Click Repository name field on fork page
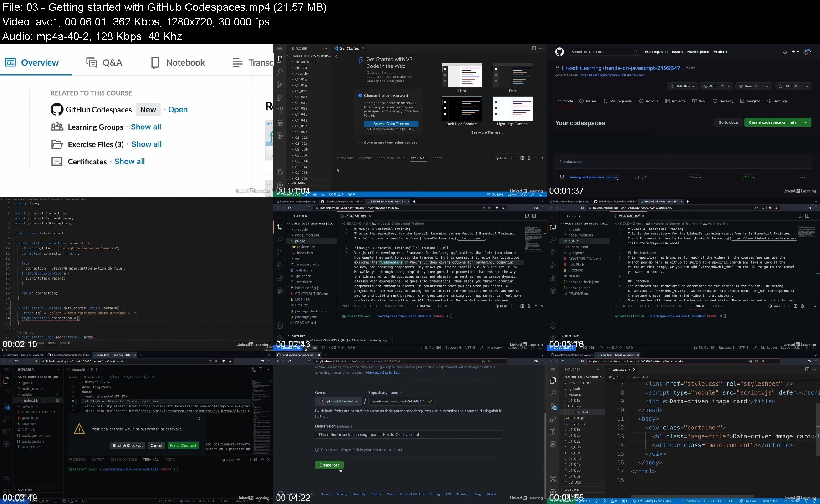Viewport: 820px width, 504px height. pos(401,402)
